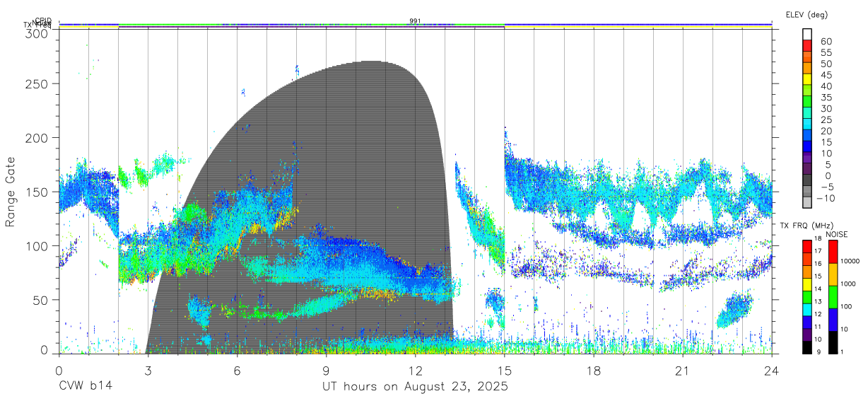Select the ELEV color segment between 25 and 30
868x401 pixels.
(x=807, y=112)
